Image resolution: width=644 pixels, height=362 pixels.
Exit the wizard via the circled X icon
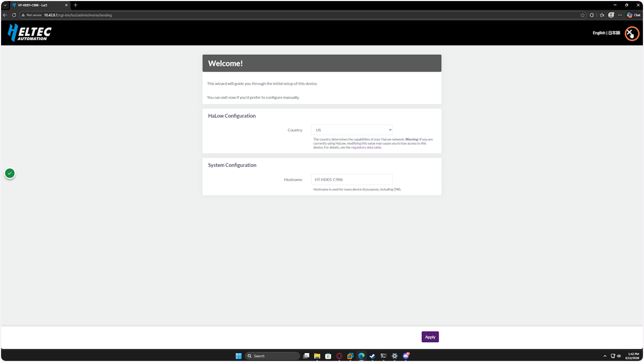point(632,33)
